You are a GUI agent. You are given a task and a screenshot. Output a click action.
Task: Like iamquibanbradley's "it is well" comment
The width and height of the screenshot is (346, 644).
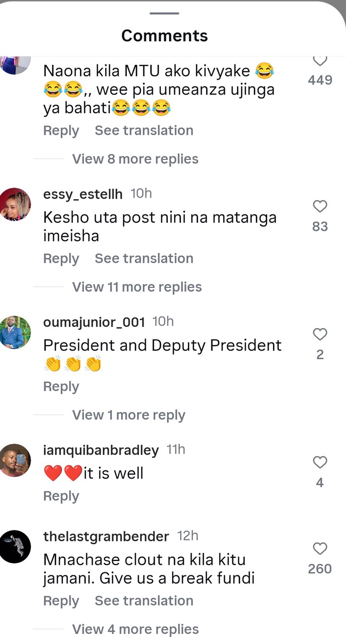(x=320, y=463)
